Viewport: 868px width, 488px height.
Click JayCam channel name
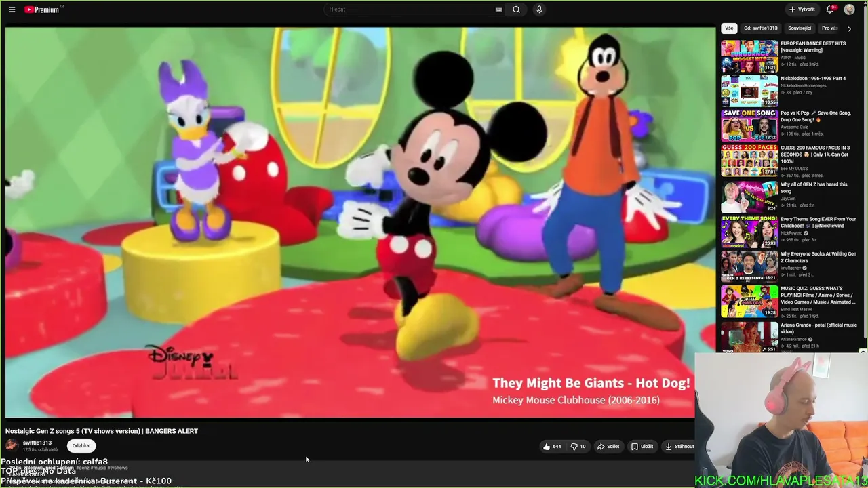tap(789, 199)
